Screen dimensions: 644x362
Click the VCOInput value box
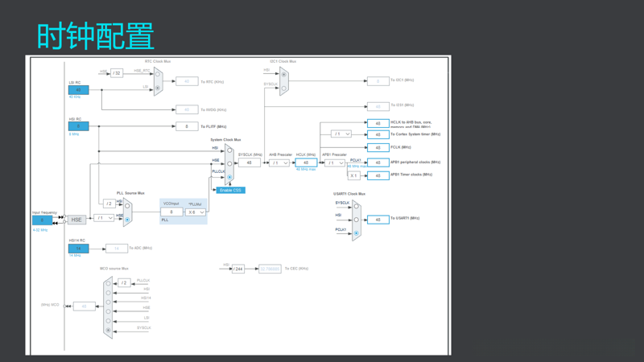[x=171, y=212]
